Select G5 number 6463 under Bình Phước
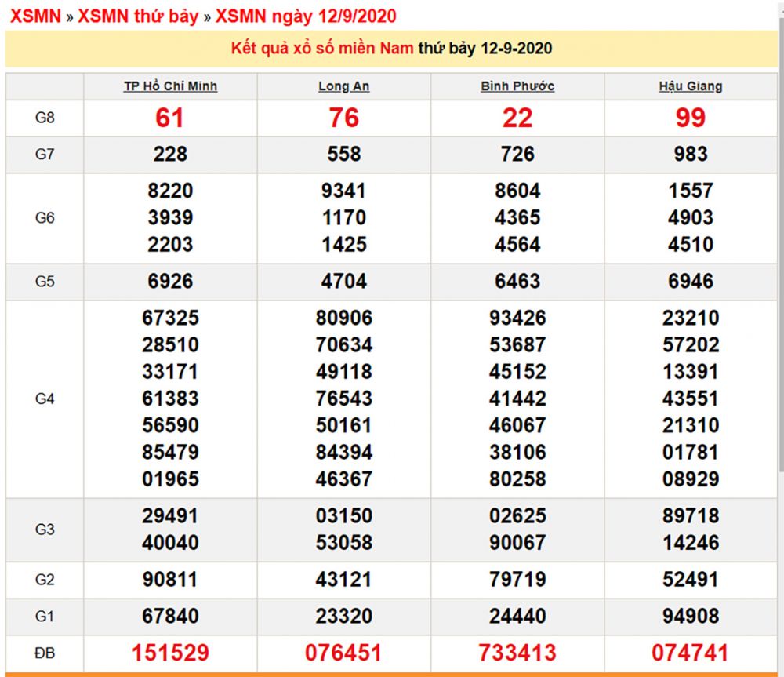Screen dimensions: 784x677 click(x=516, y=281)
